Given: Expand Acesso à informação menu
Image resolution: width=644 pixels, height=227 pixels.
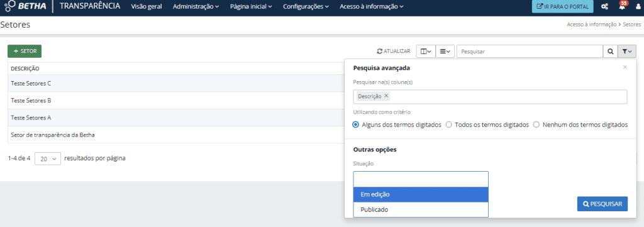Looking at the screenshot, I should point(372,6).
